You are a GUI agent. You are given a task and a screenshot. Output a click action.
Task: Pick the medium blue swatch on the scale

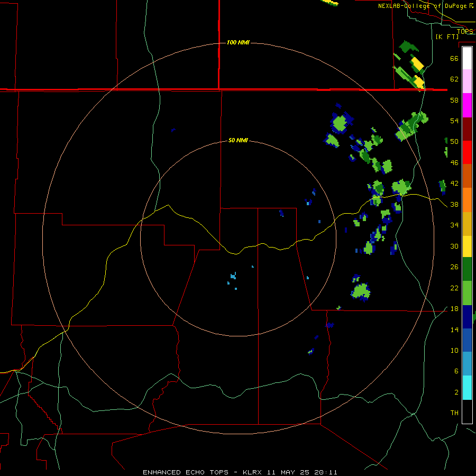467,340
